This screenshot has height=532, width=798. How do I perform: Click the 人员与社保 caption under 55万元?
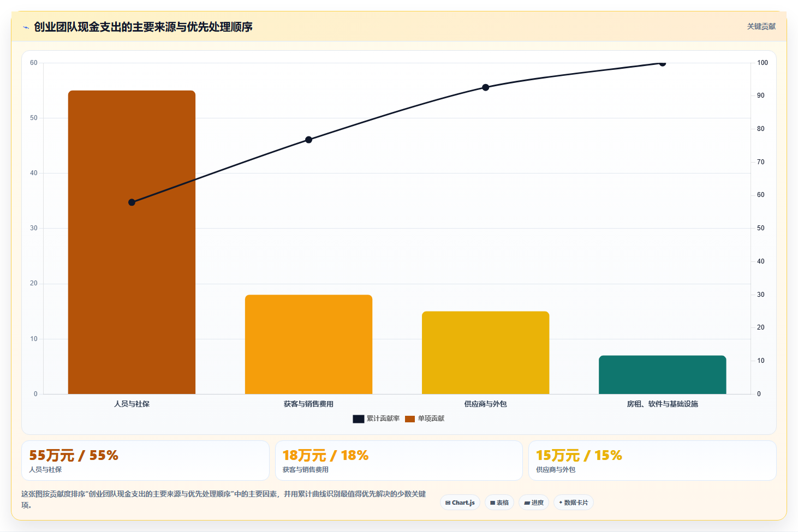(45, 469)
